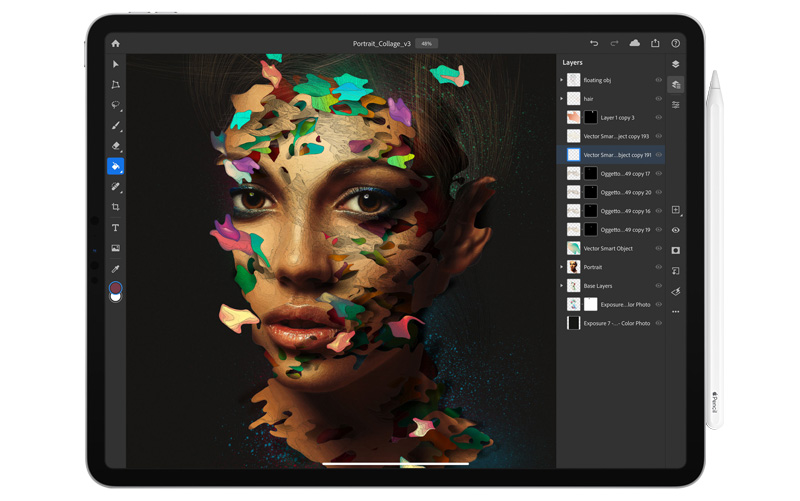Image resolution: width=800 pixels, height=501 pixels.
Task: Select white mask thumbnail of Exposure...lor Photo
Action: 590,305
